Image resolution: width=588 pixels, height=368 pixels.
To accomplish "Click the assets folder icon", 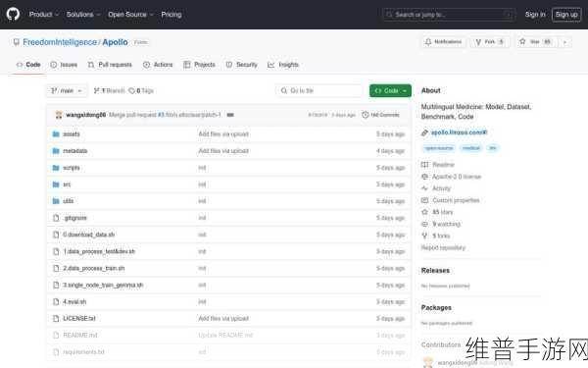I will point(56,134).
